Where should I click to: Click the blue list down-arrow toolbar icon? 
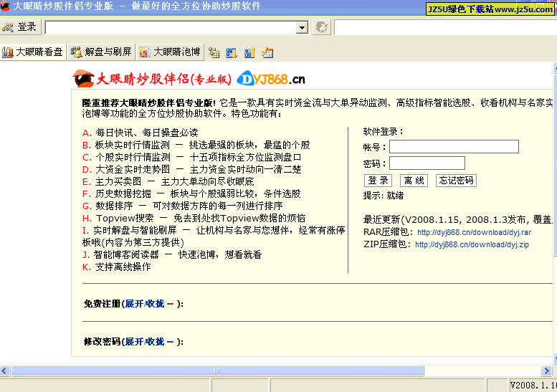click(232, 53)
